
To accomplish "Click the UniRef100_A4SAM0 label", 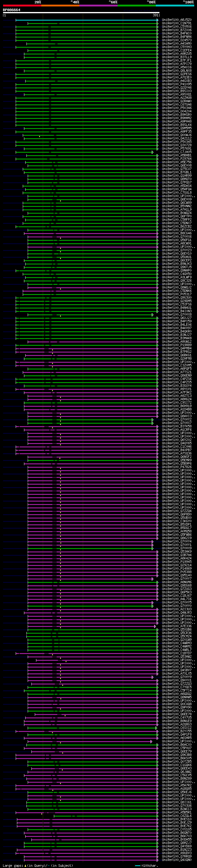I will (x=177, y=43).
